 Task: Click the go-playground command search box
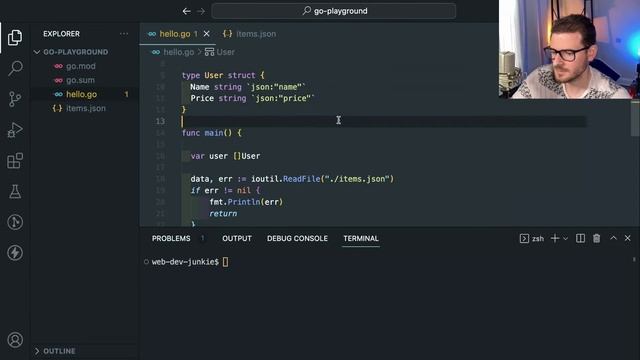(x=333, y=11)
